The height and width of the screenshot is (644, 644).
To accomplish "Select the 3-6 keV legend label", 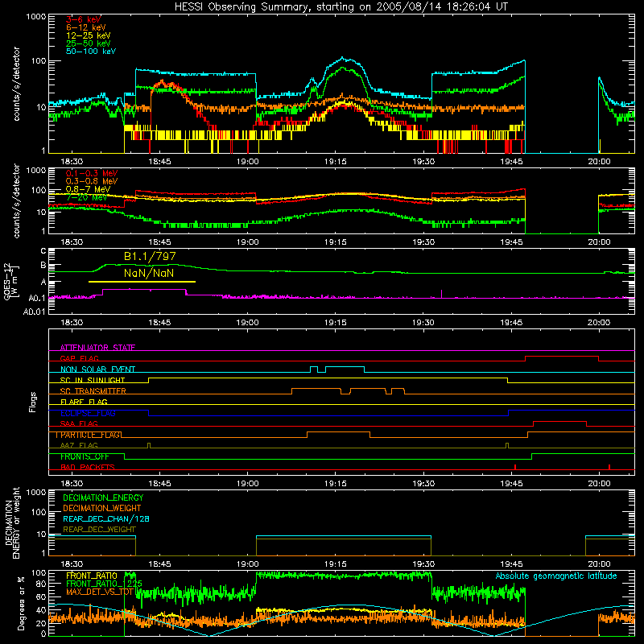I will pyautogui.click(x=84, y=19).
